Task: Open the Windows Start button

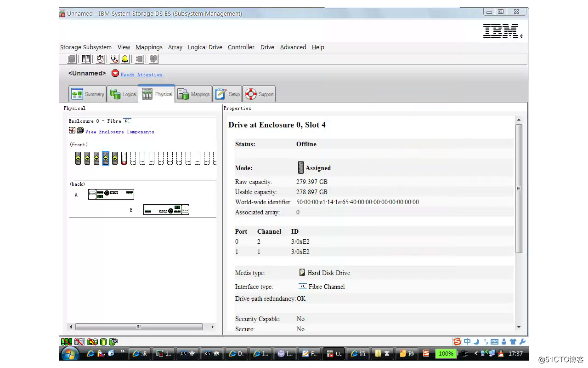Action: tap(70, 353)
